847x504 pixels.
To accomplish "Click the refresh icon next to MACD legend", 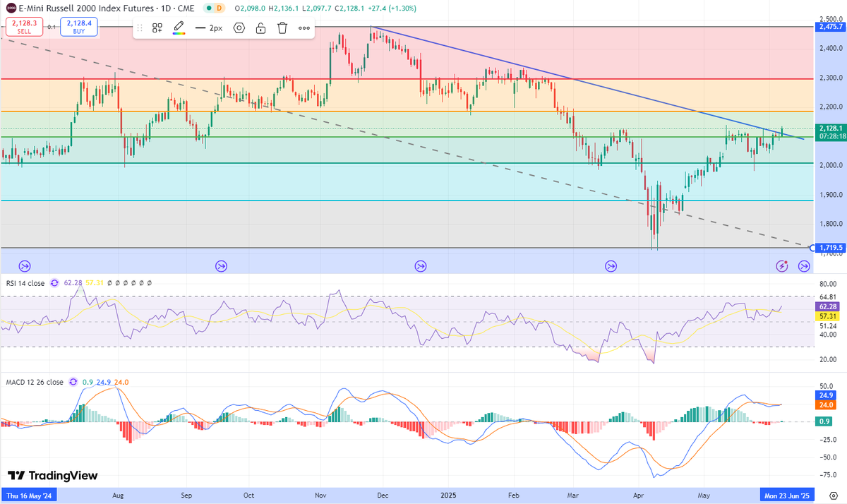I will tap(73, 382).
